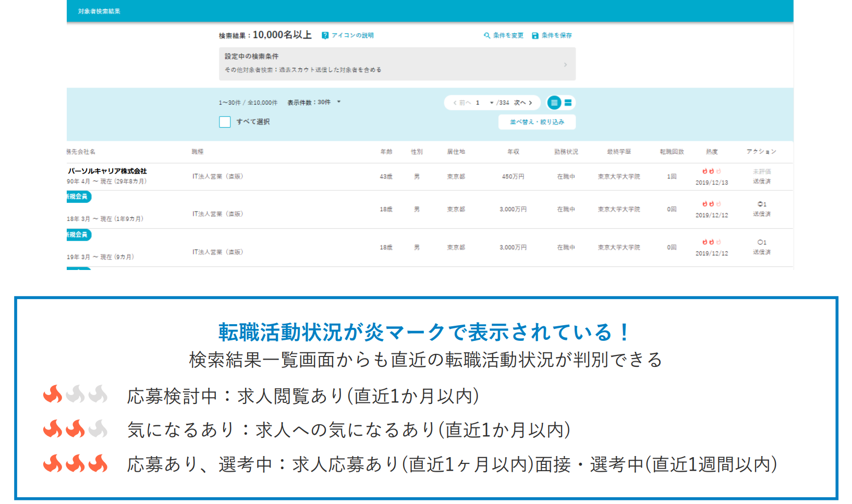Click the next-page chevron after 次へ
Image resolution: width=852 pixels, height=504 pixels.
pyautogui.click(x=531, y=103)
